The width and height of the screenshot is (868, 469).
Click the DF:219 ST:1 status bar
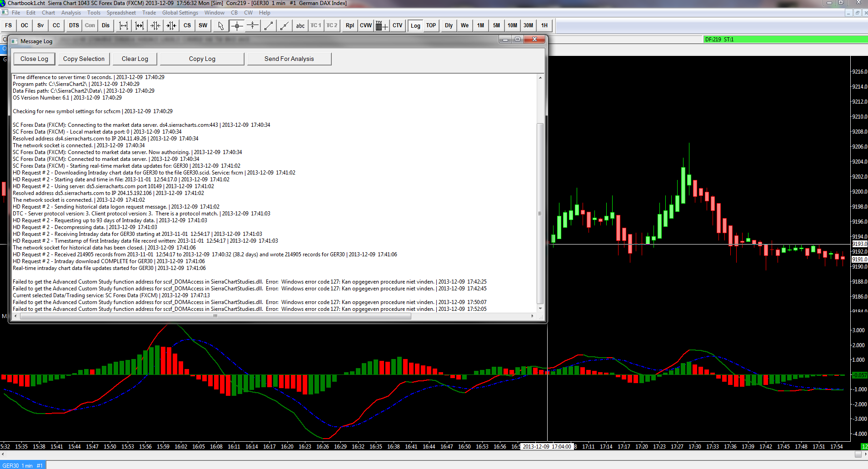785,40
